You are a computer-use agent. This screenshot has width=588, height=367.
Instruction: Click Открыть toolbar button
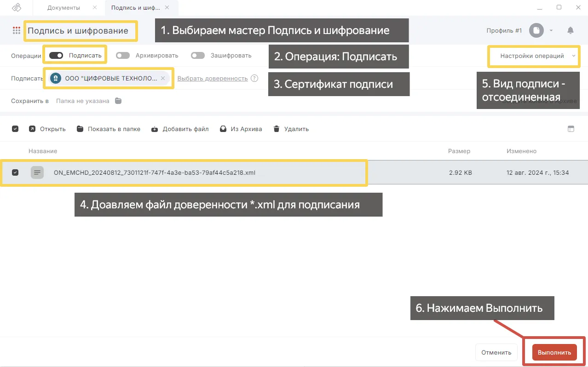pyautogui.click(x=47, y=129)
